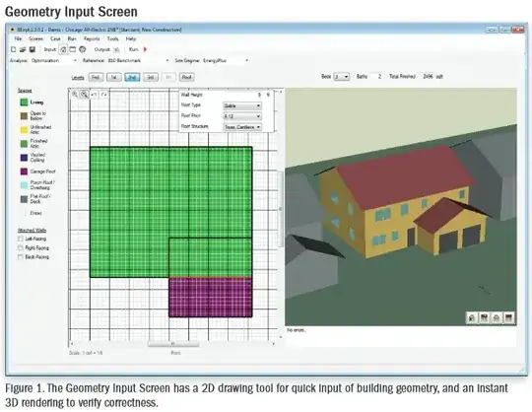Viewport: 532px width, 412px height.
Task: Open the Beds count dropdown
Action: [341, 77]
